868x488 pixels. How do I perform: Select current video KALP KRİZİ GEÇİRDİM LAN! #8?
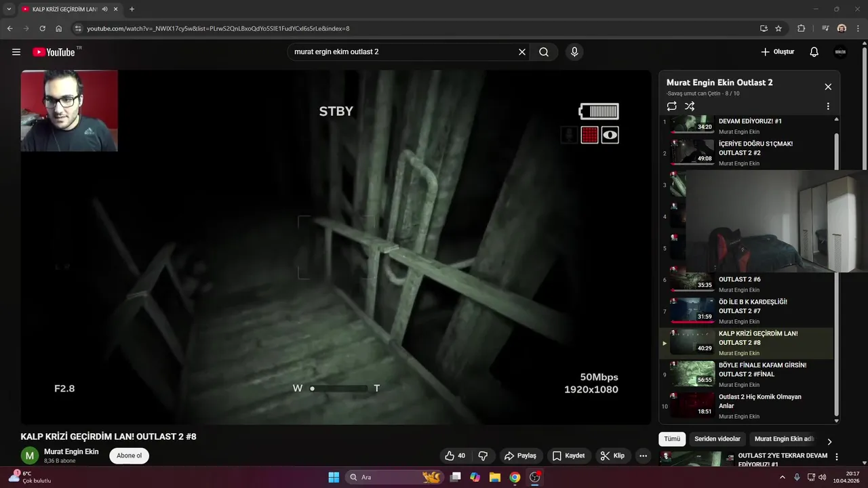[746, 343]
